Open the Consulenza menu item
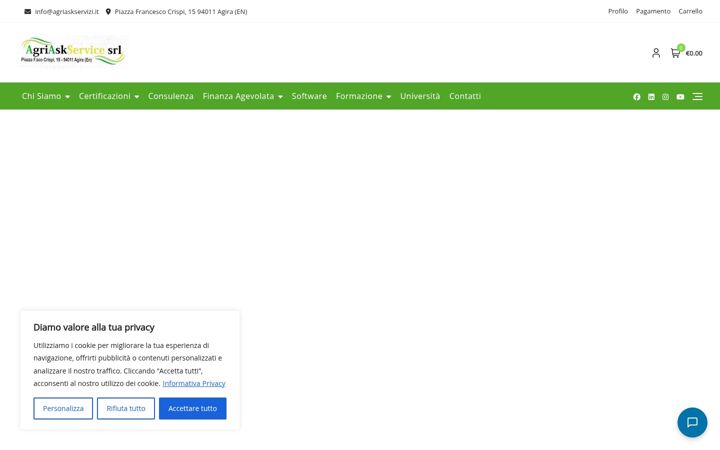 [170, 96]
